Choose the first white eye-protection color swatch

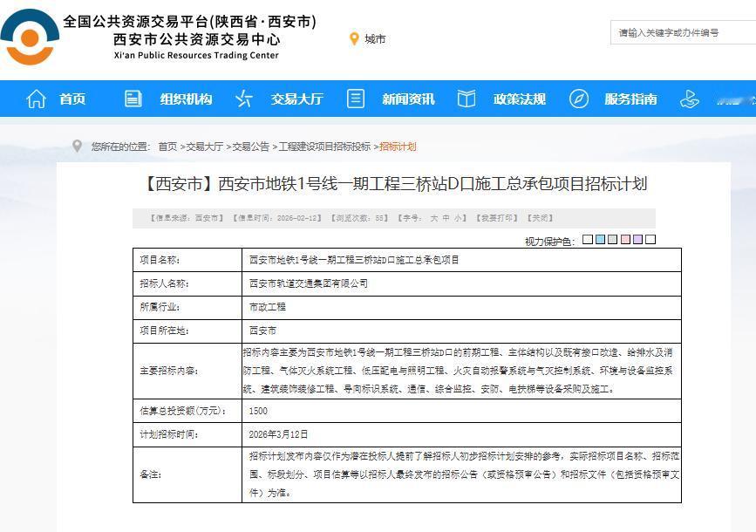coord(588,239)
